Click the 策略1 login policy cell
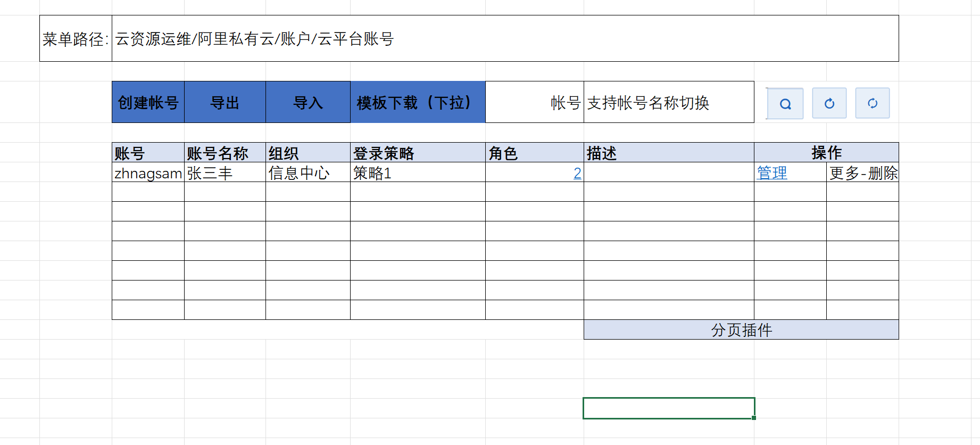This screenshot has width=980, height=445. 418,172
